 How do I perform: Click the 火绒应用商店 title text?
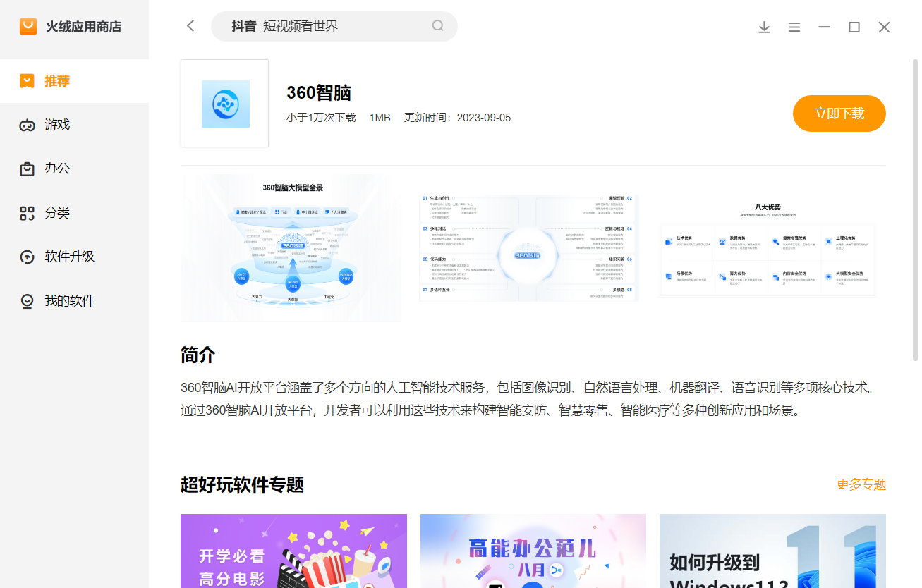83,27
